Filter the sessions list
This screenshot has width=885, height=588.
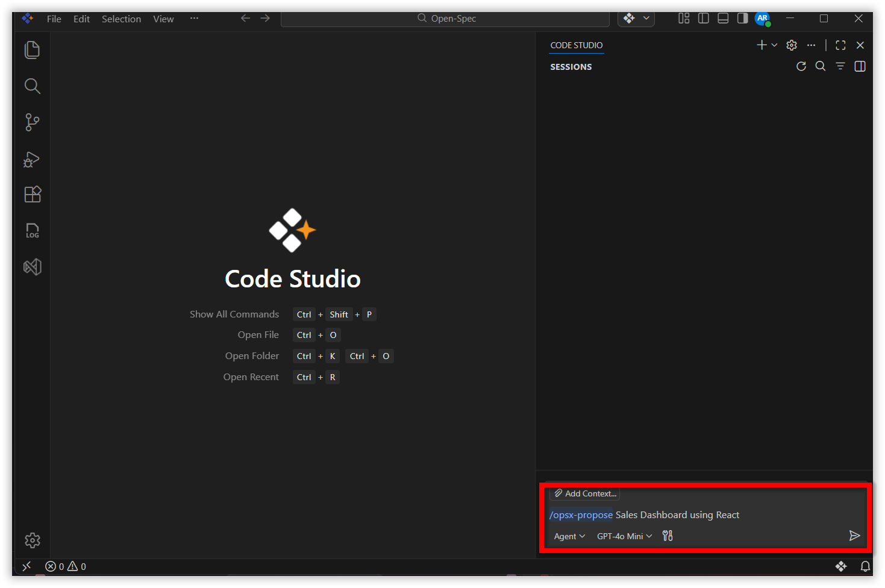(840, 66)
